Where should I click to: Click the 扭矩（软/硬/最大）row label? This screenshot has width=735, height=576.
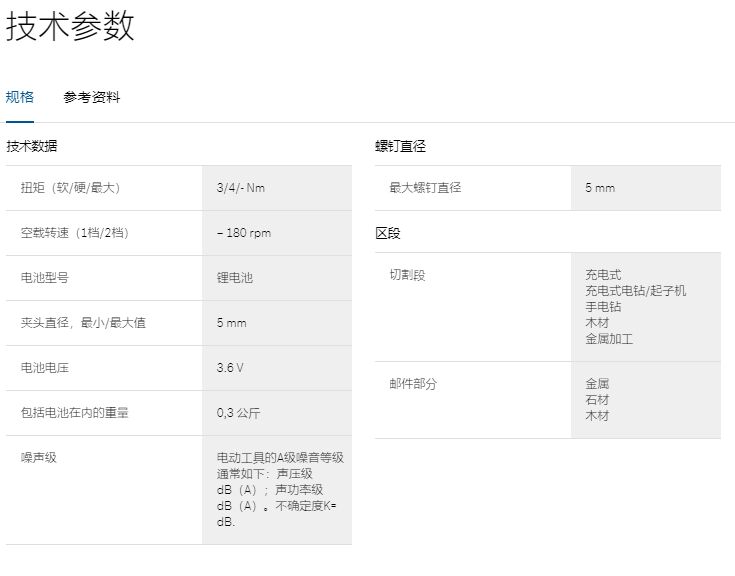coord(70,188)
